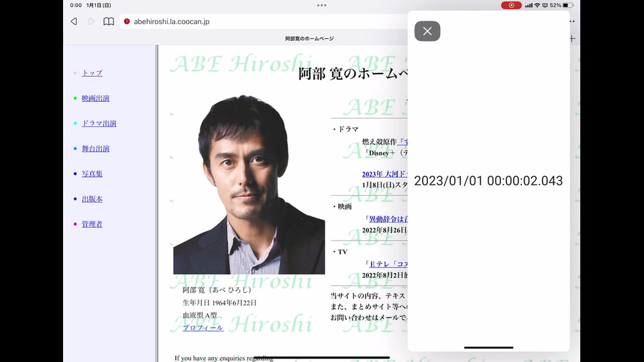The image size is (644, 362).
Task: Open the 2023年 大河ドラマ link
Action: [x=384, y=174]
